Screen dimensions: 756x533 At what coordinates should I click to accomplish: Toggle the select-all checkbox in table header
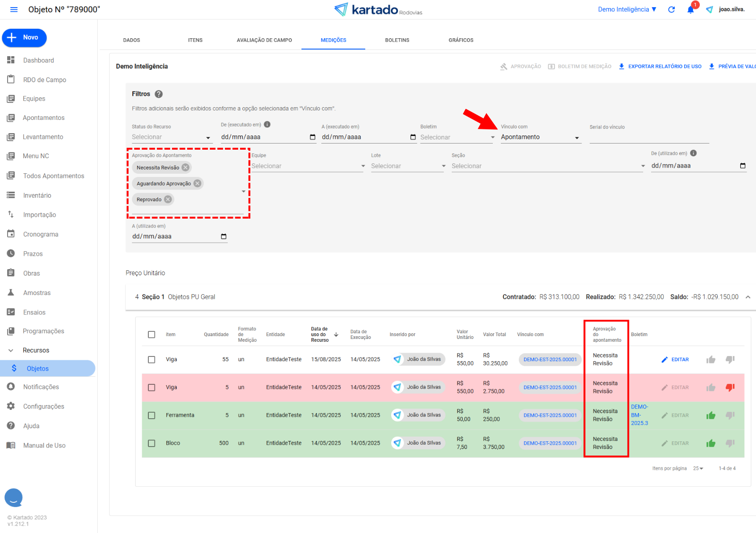point(152,335)
